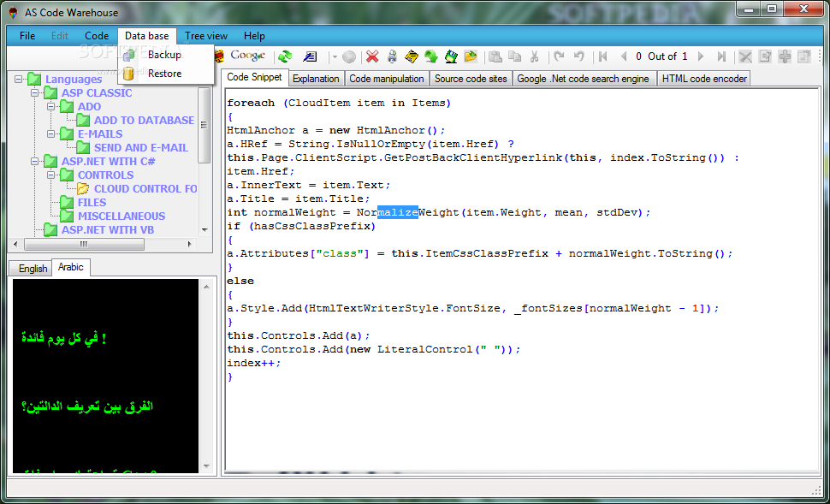Go to previous record arrow
The image size is (830, 504).
click(623, 56)
